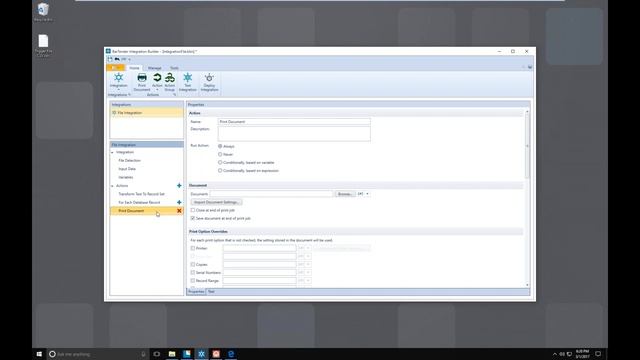This screenshot has height=360, width=640.
Task: Click the Description text area
Action: [x=294, y=133]
